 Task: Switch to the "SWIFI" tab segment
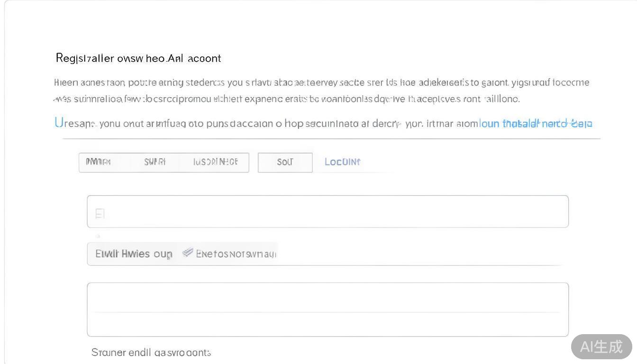click(x=155, y=162)
